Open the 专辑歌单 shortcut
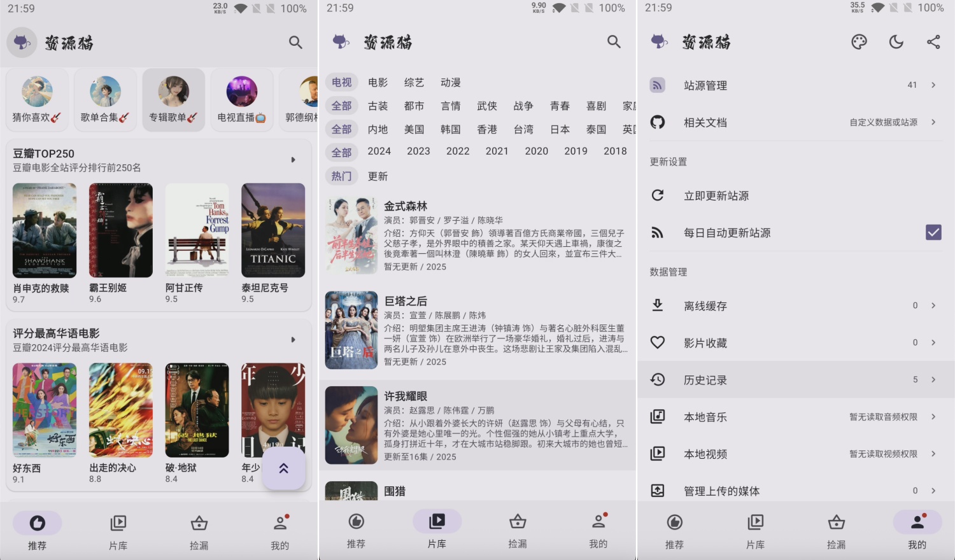 [x=173, y=99]
